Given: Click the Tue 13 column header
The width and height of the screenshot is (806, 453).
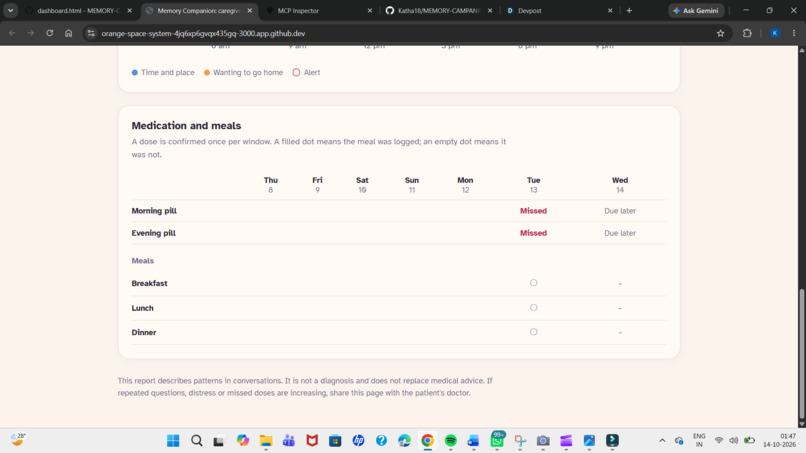Looking at the screenshot, I should click(534, 185).
